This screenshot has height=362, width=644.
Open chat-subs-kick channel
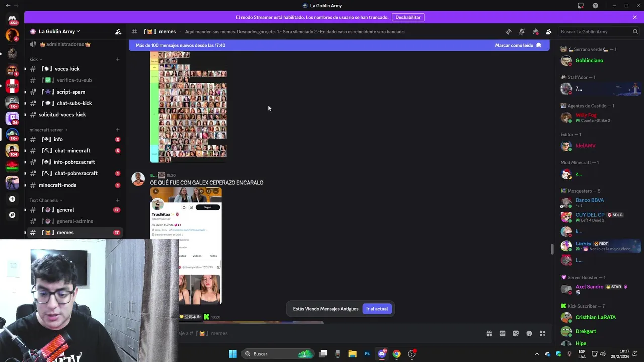pyautogui.click(x=74, y=103)
